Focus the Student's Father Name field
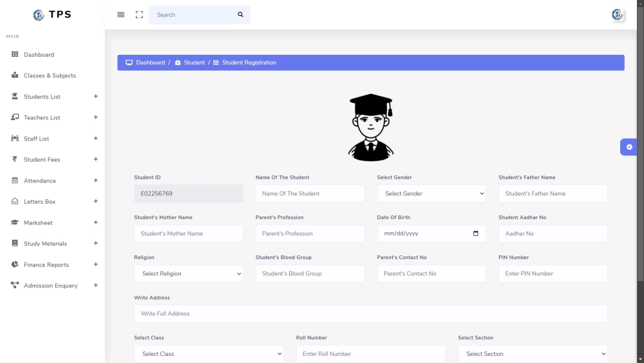Viewport: 644px width, 363px height. [553, 193]
